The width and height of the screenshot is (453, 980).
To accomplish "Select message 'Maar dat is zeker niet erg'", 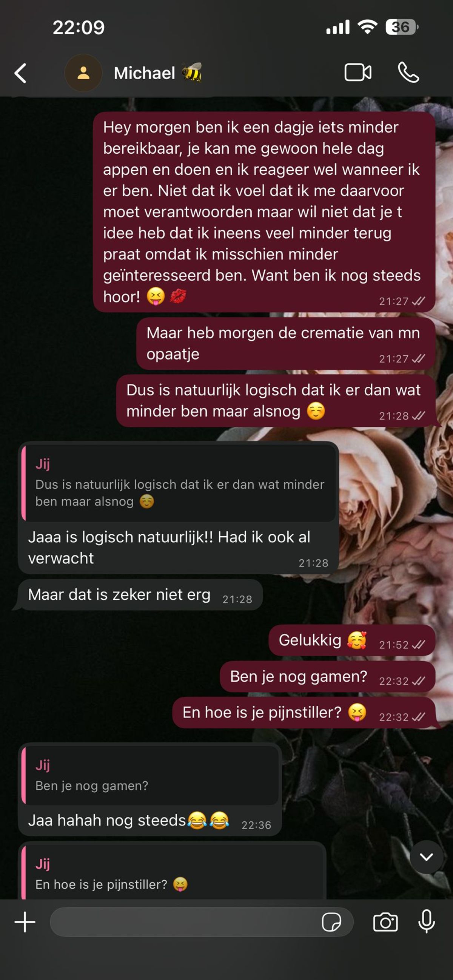I will pos(140,595).
